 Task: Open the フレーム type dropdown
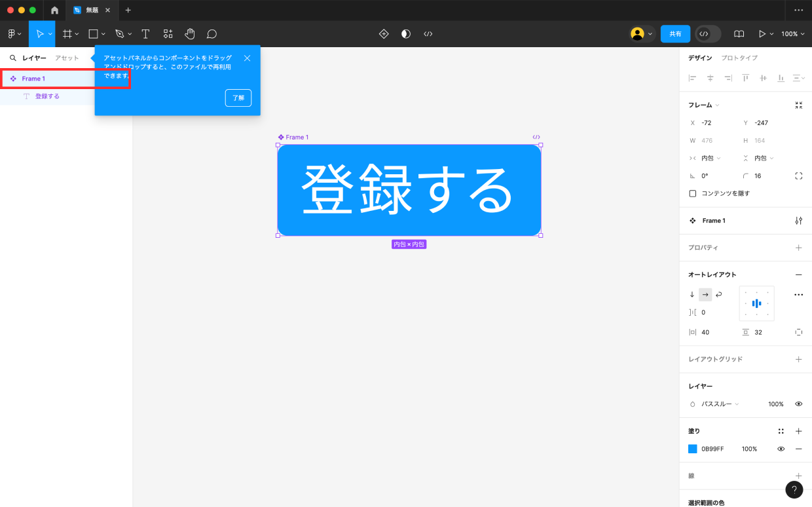point(703,105)
